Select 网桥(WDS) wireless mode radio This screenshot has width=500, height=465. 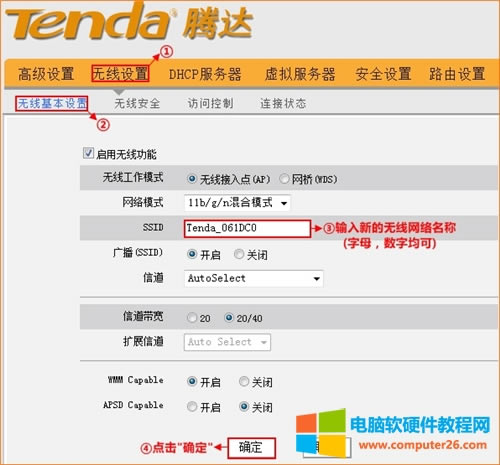[284, 179]
